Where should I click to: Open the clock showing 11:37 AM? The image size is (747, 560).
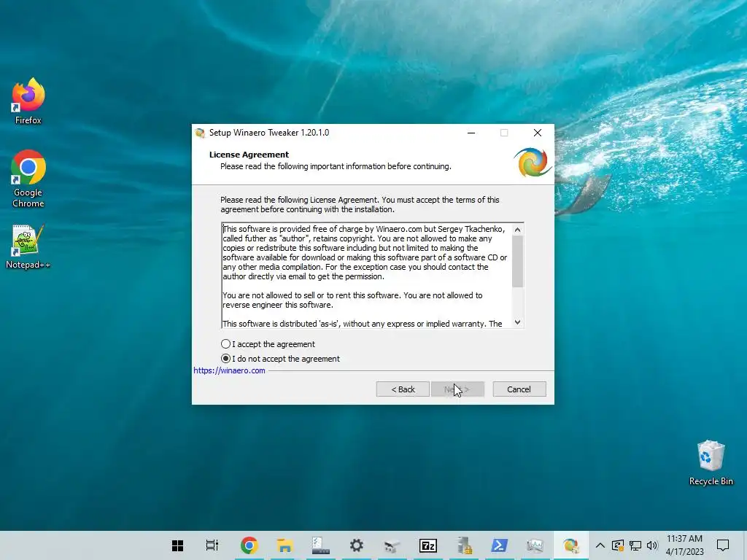pyautogui.click(x=684, y=545)
